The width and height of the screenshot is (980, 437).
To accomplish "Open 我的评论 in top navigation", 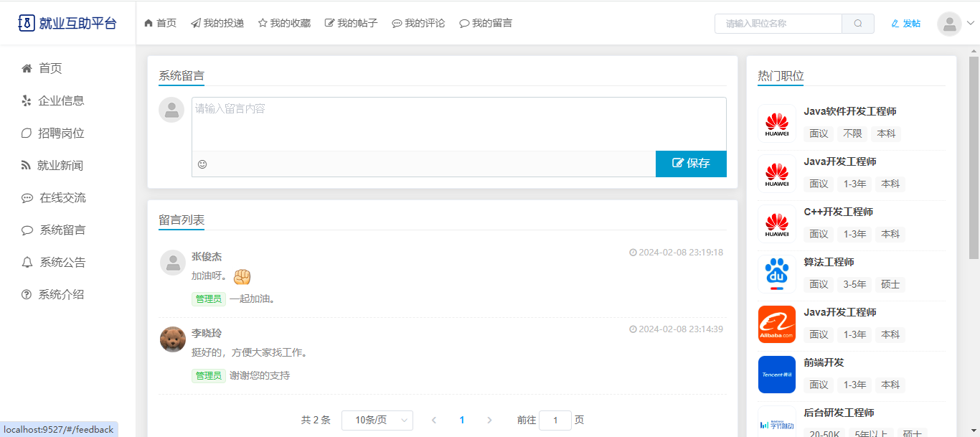I will coord(418,23).
